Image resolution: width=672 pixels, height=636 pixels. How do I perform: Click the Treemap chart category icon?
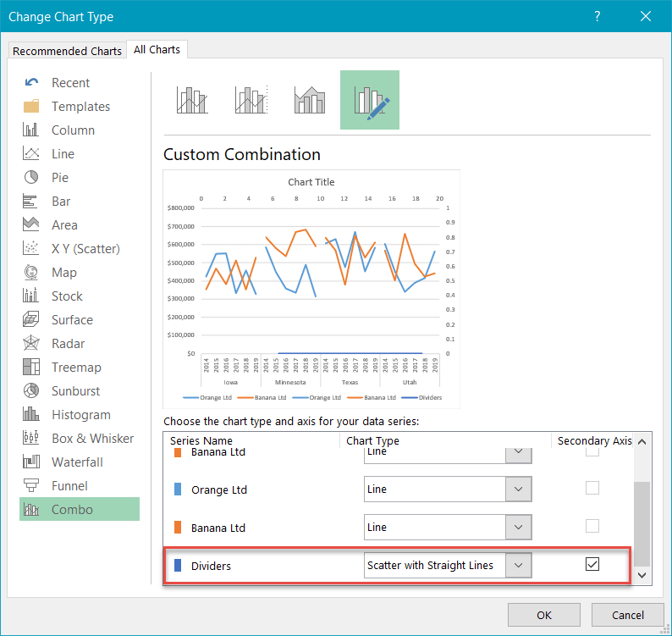coord(30,367)
